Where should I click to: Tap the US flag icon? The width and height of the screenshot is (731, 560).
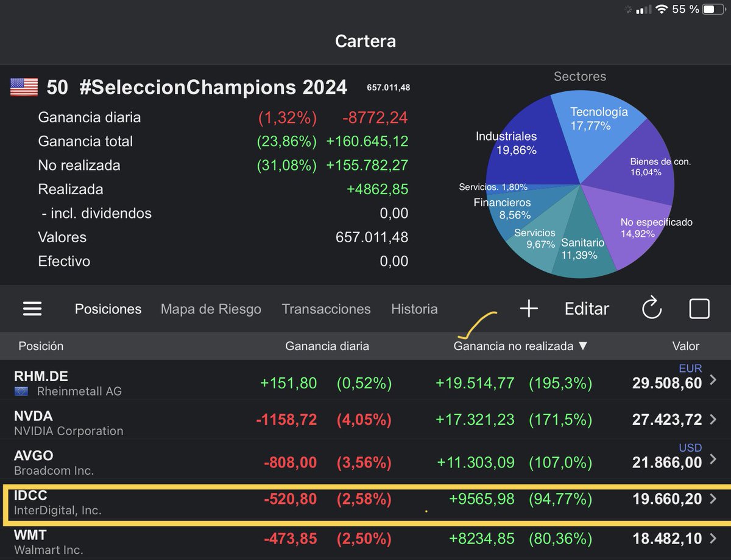click(x=24, y=87)
